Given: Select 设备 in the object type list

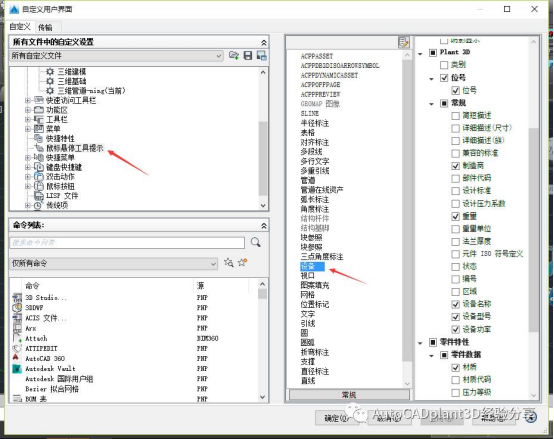Looking at the screenshot, I should 312,266.
